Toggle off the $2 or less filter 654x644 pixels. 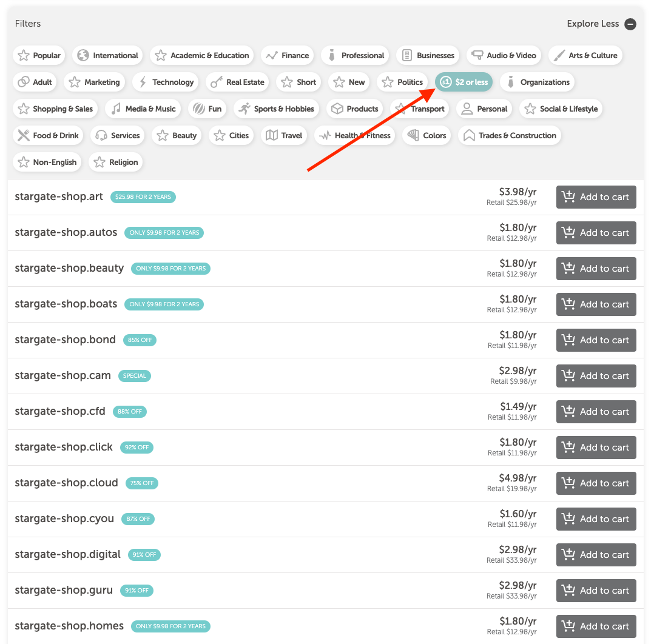(464, 82)
